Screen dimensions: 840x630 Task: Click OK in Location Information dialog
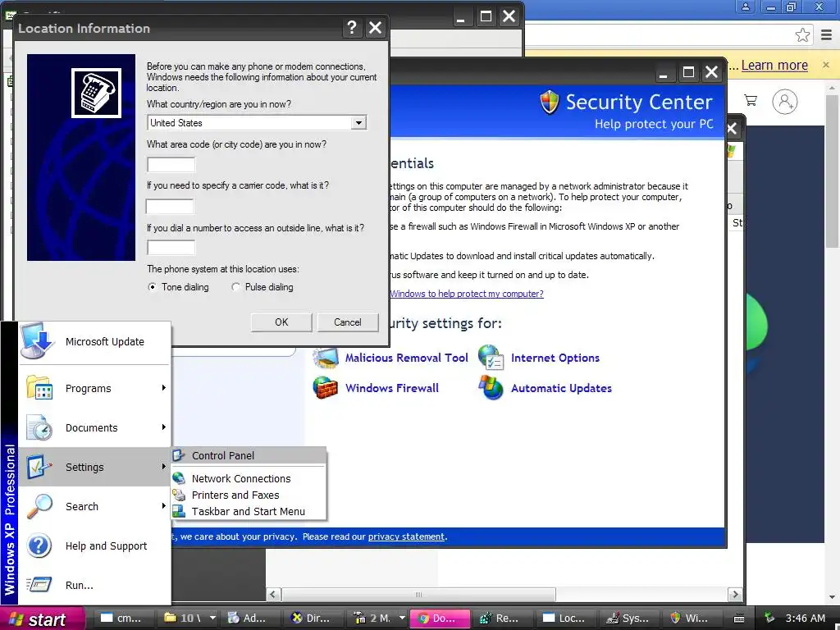click(281, 322)
